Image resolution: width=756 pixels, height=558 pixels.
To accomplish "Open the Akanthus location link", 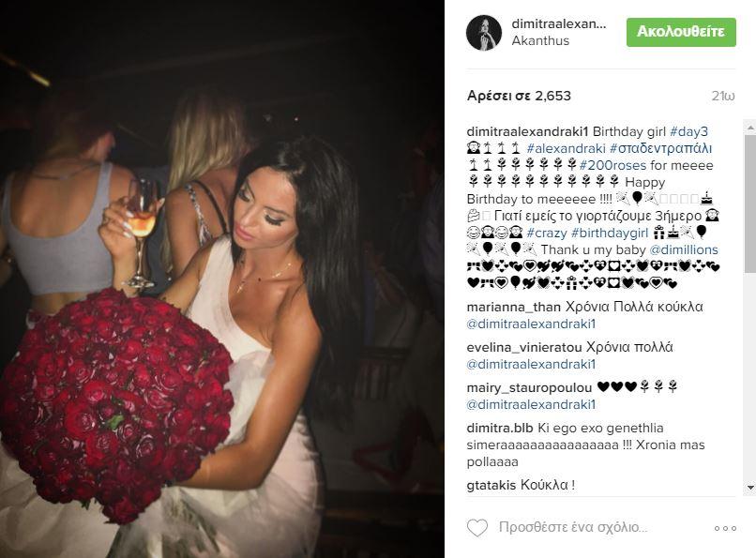I will click(540, 41).
